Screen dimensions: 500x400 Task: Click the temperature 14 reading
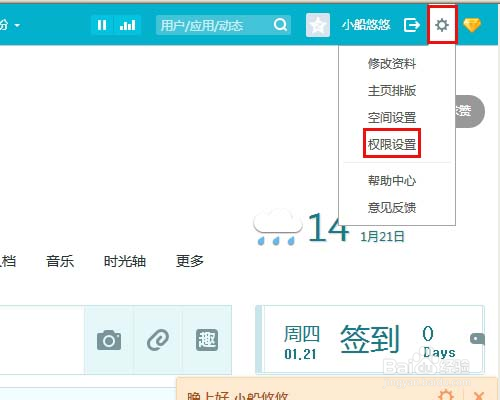point(328,228)
